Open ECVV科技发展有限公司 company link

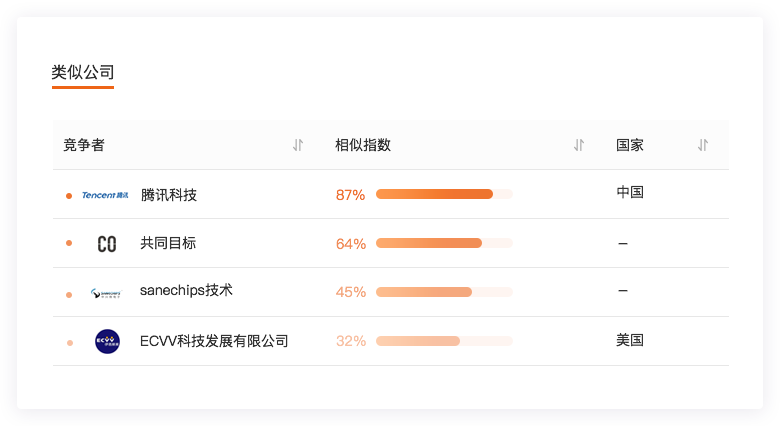[214, 341]
